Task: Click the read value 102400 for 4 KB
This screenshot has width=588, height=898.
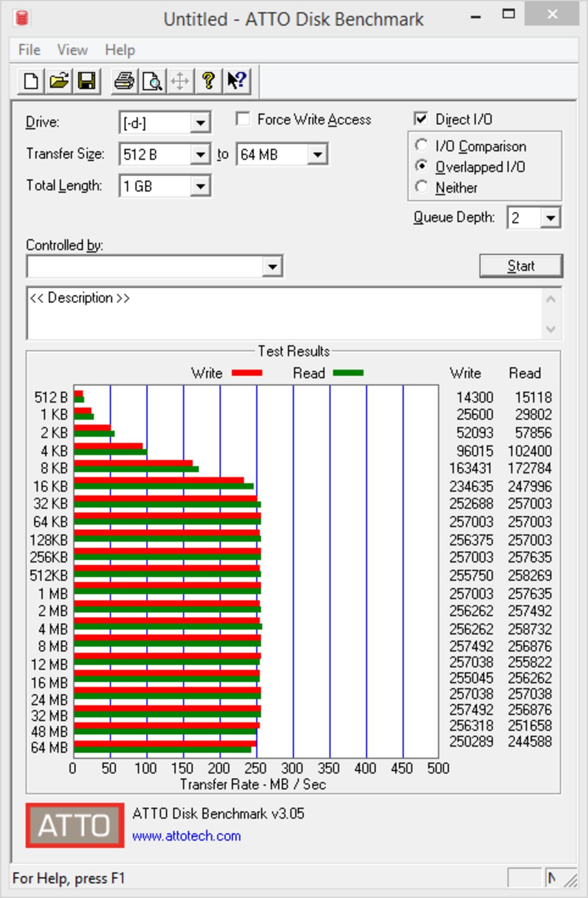Action: [530, 451]
